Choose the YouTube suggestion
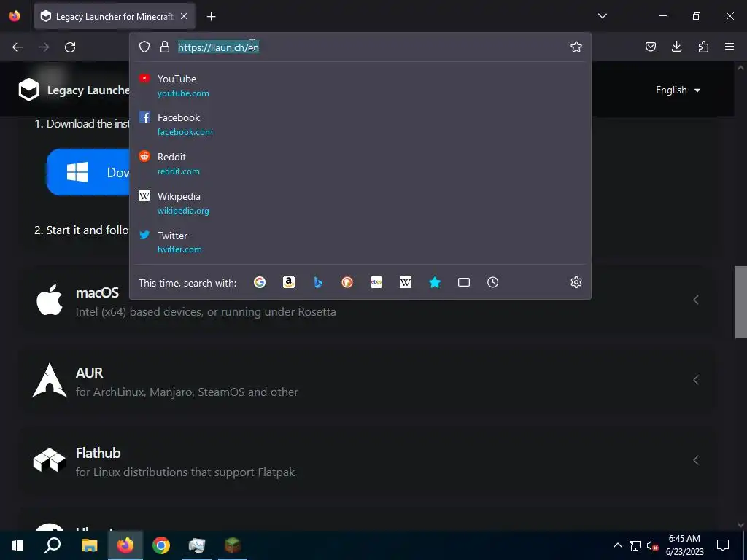The image size is (747, 560). [360, 86]
